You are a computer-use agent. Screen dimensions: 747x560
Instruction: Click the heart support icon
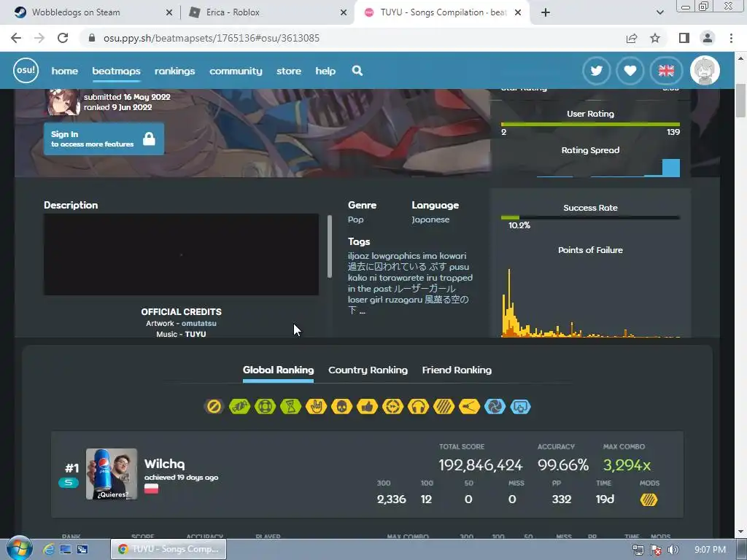click(x=630, y=71)
